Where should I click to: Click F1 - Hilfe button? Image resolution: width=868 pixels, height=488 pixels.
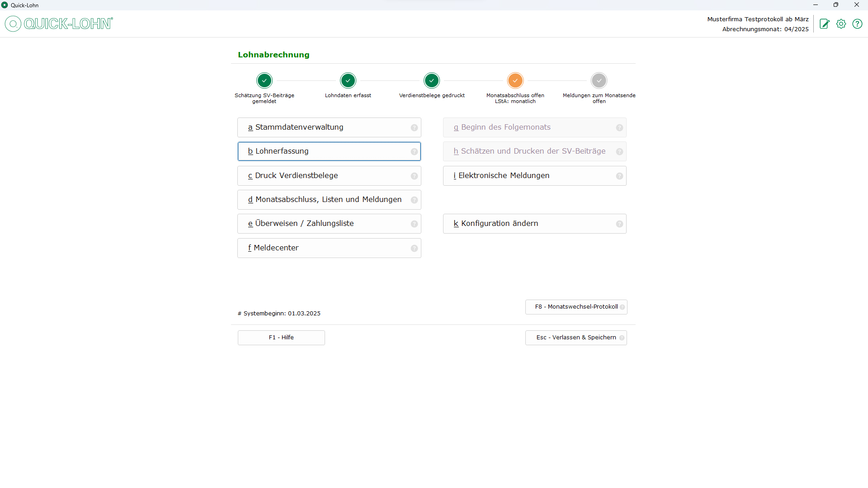pyautogui.click(x=281, y=338)
